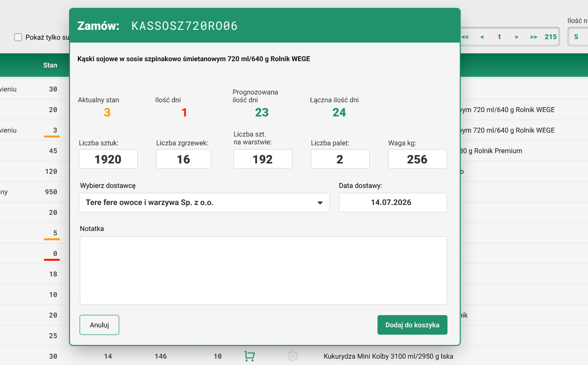
Task: Select the 'Liczba palet' input
Action: 340,160
